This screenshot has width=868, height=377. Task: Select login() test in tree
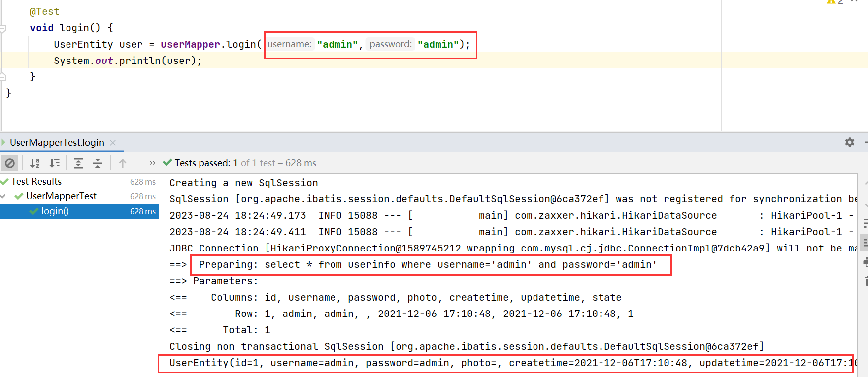[55, 211]
